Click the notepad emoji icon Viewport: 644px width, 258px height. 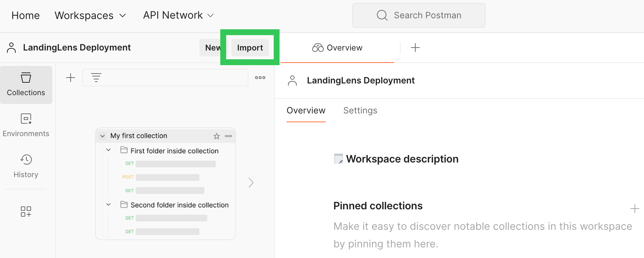click(x=338, y=159)
